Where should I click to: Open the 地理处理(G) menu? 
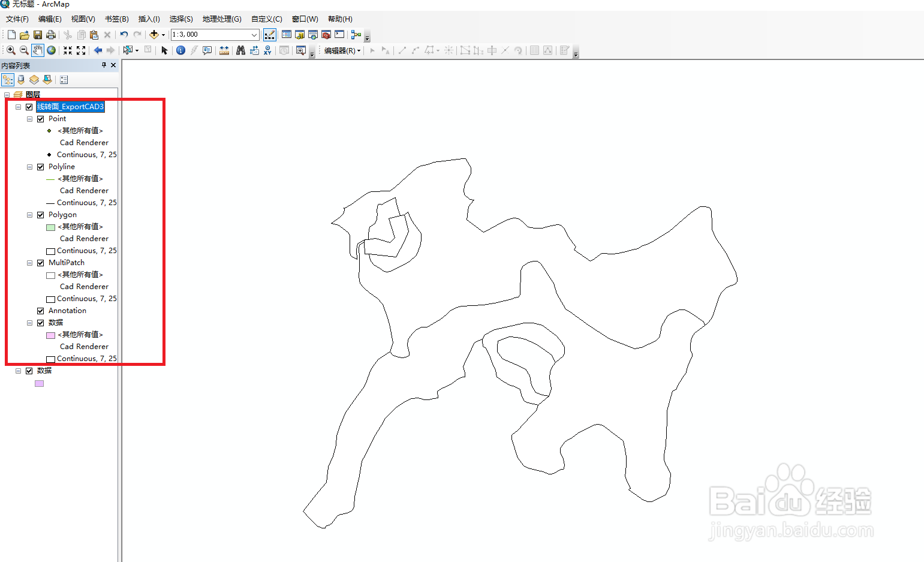point(222,19)
